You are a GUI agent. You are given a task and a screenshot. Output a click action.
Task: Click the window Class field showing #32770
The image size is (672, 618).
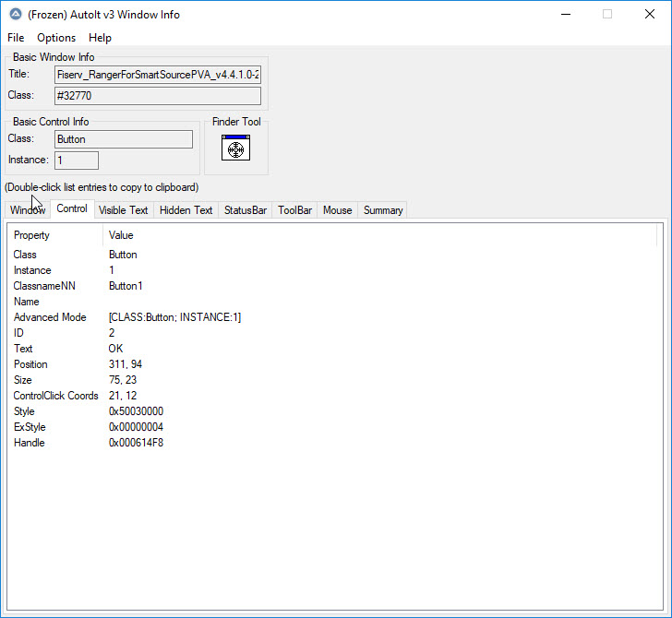[x=157, y=96]
